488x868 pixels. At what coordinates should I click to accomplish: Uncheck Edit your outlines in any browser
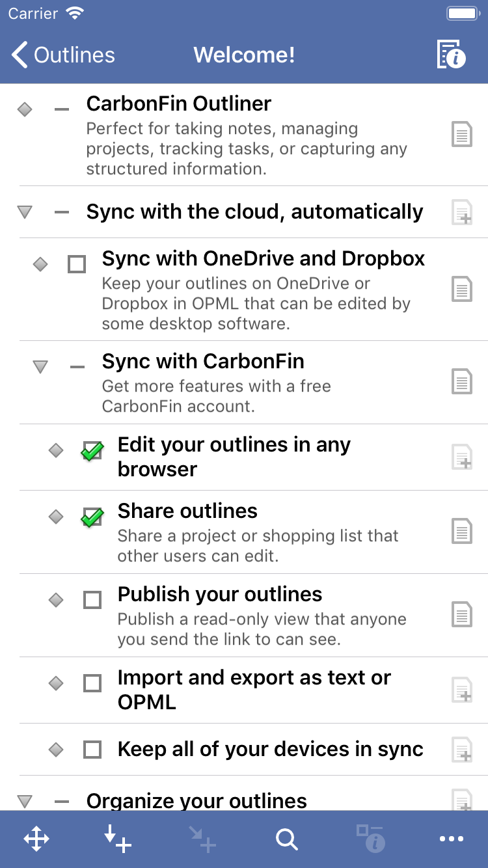(92, 450)
